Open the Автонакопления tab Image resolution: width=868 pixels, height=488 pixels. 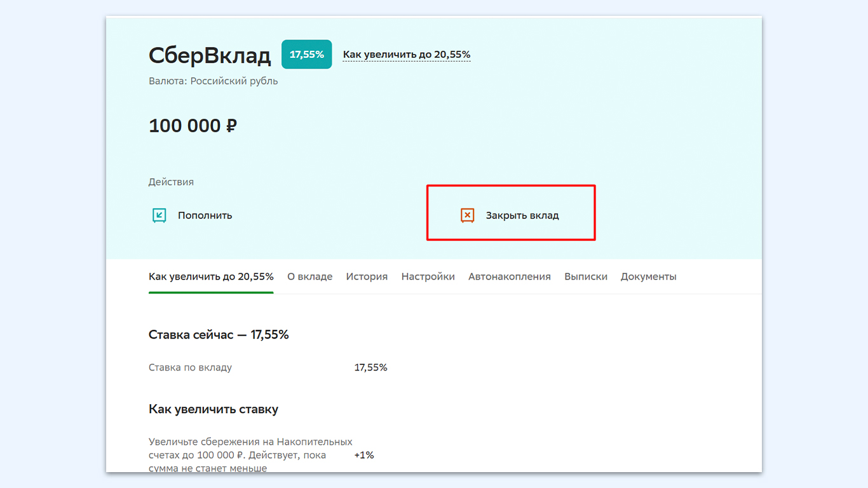click(510, 276)
